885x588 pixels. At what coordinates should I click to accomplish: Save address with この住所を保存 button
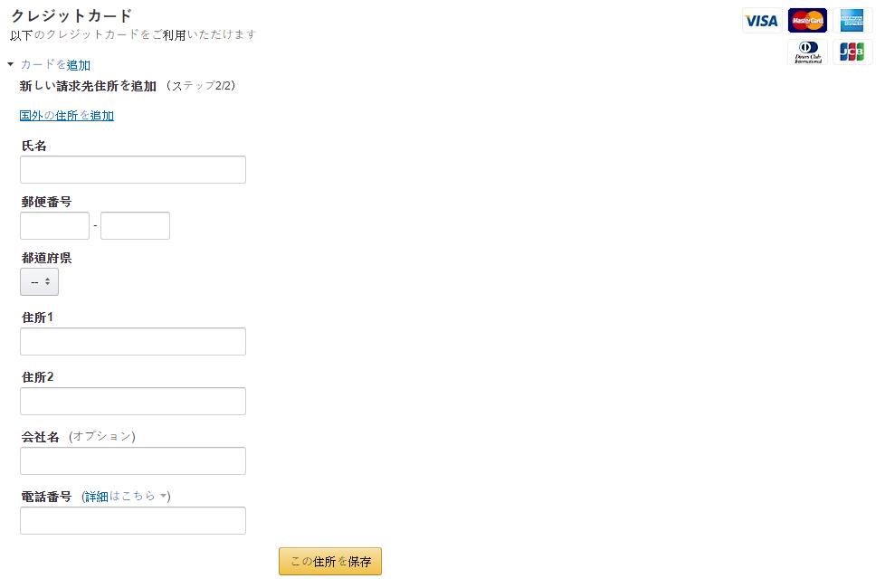point(330,562)
